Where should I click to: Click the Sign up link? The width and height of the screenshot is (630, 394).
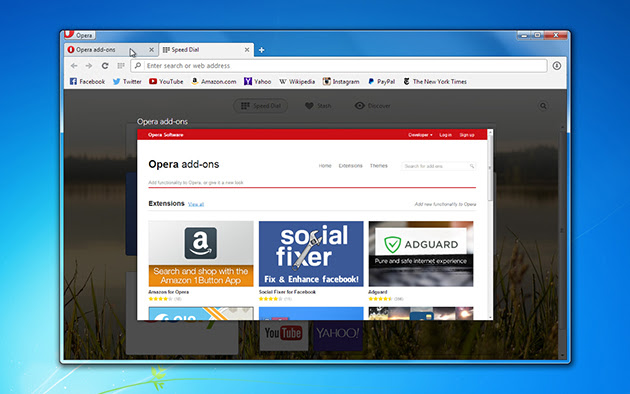coord(467,135)
